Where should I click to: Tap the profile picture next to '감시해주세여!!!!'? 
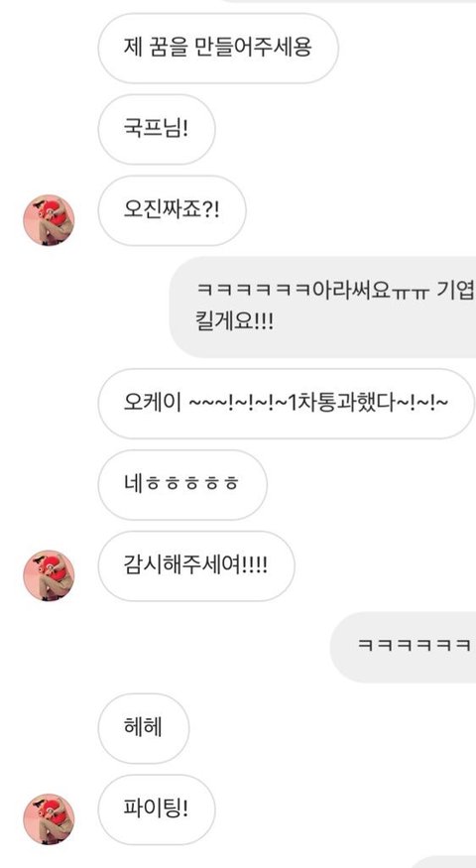(49, 575)
